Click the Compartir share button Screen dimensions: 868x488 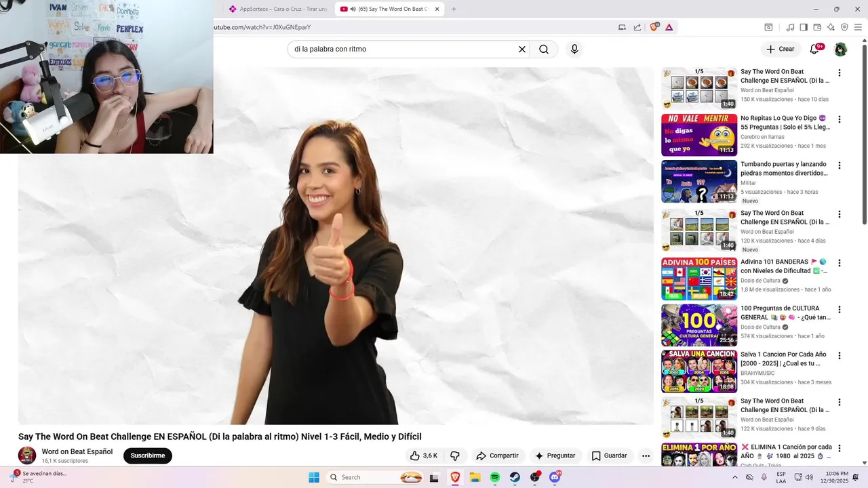tap(497, 455)
